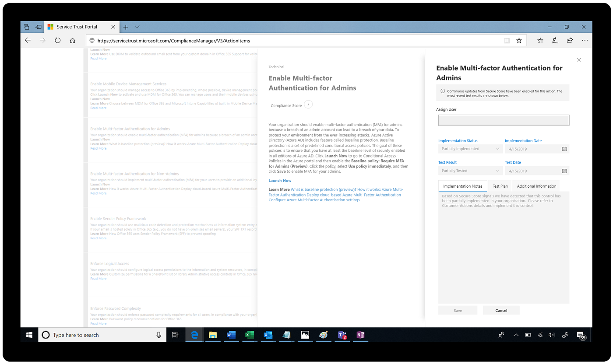Open the Share page icon
This screenshot has width=613, height=364.
coord(570,40)
